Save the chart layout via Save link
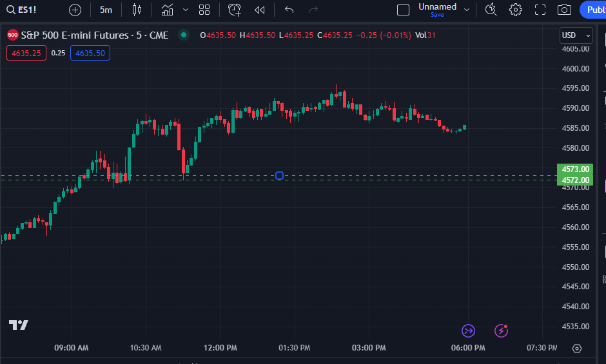Image resolution: width=606 pixels, height=364 pixels. coord(437,15)
